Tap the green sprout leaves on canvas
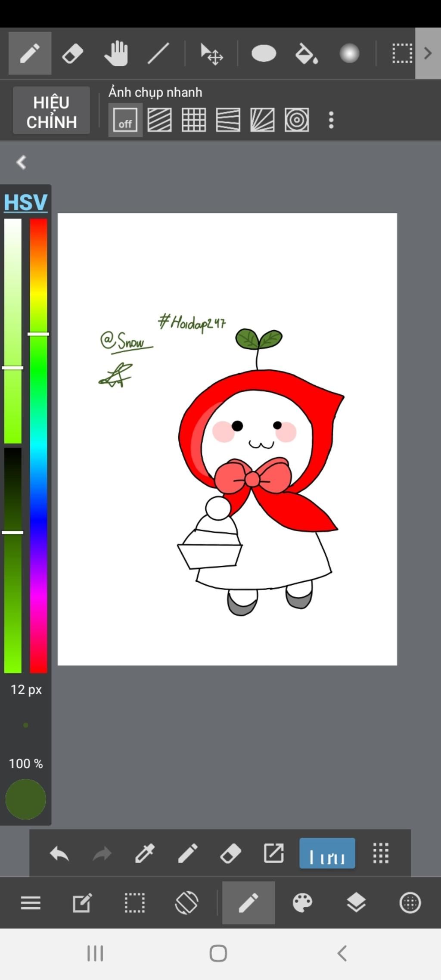Image resolution: width=441 pixels, height=980 pixels. pos(259,339)
